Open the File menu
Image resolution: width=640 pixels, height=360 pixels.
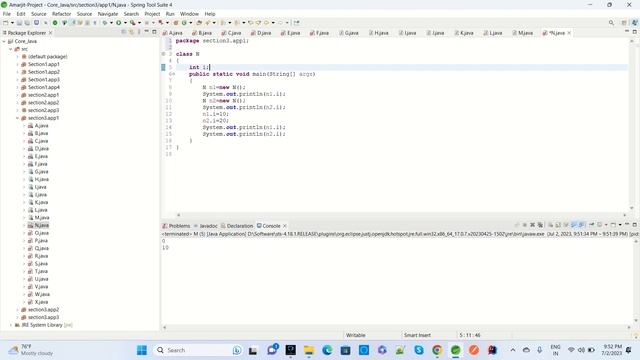(7, 14)
